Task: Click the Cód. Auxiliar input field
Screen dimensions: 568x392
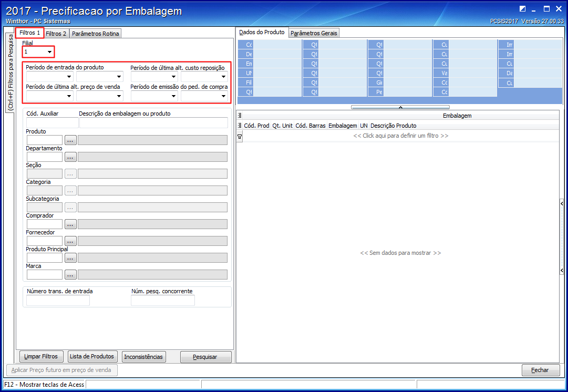Action: [x=52, y=123]
